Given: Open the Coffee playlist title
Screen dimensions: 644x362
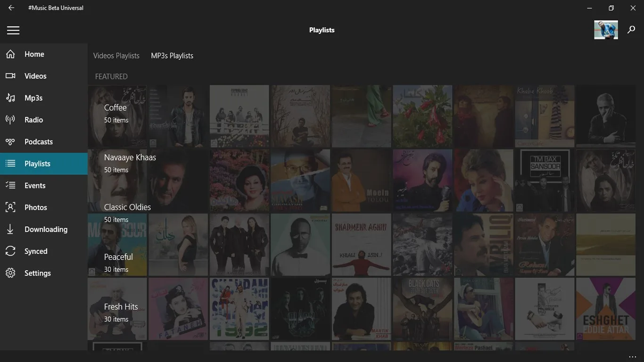Looking at the screenshot, I should click(116, 107).
